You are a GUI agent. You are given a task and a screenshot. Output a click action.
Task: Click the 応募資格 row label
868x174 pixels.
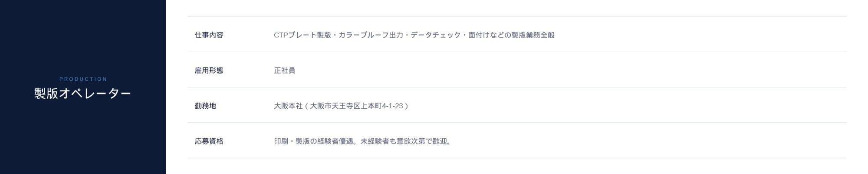[x=209, y=141]
